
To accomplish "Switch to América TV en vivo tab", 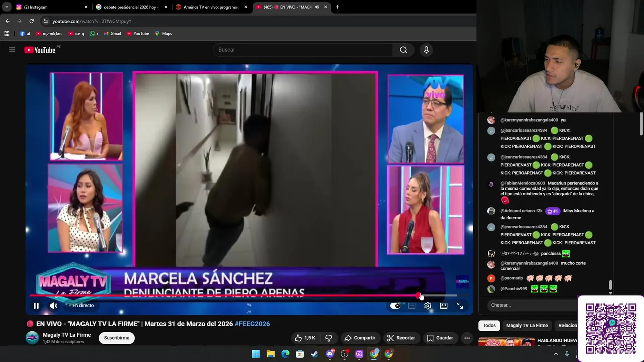I will (211, 7).
